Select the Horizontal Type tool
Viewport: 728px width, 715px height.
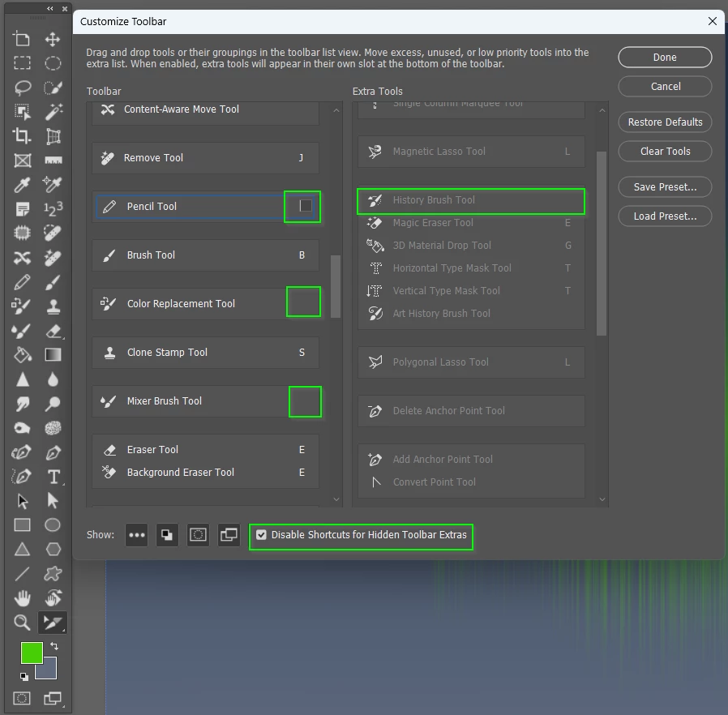point(54,477)
